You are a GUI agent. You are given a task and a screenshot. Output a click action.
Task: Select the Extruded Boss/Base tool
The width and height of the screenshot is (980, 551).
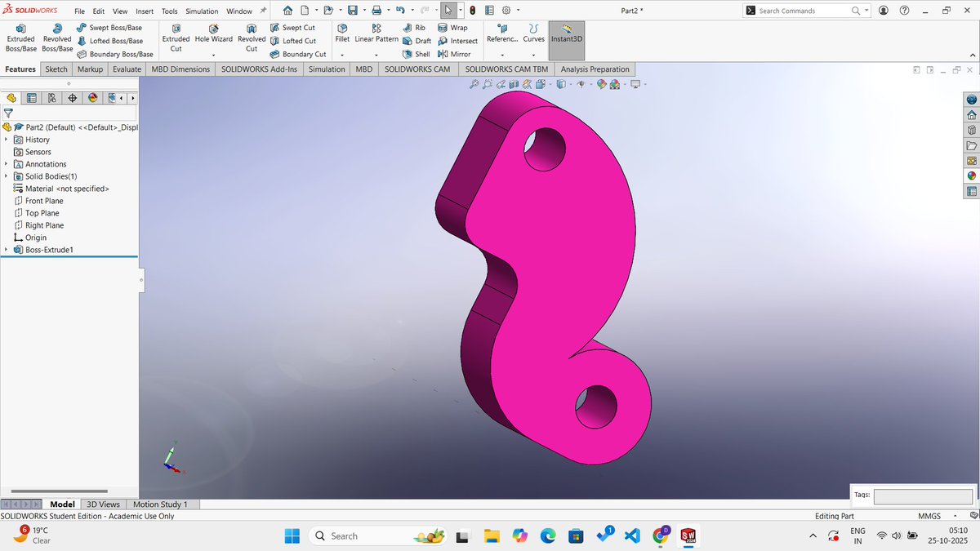click(20, 38)
